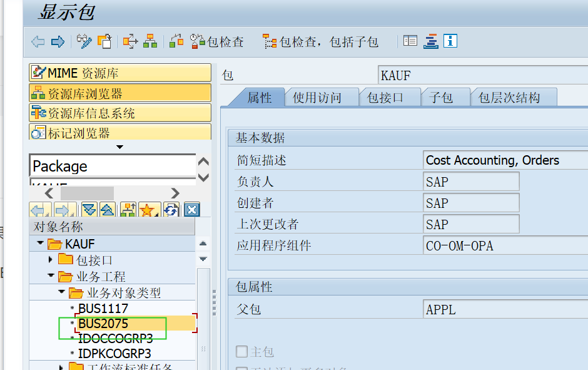The image size is (588, 370).
Task: Expand the 包接口 tree node
Action: [52, 260]
